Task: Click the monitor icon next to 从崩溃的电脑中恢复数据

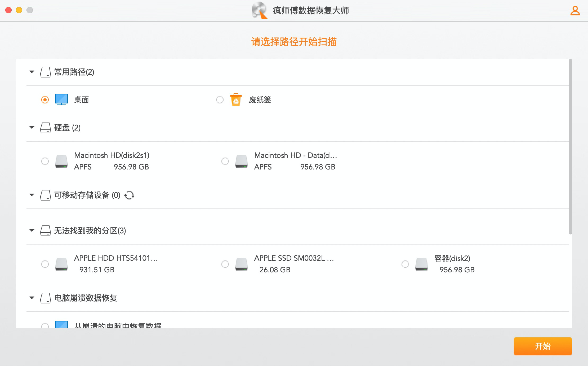Action: (x=61, y=325)
